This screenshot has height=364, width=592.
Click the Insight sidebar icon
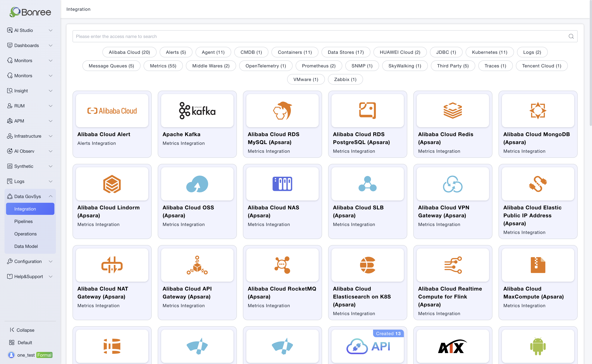[x=10, y=90]
